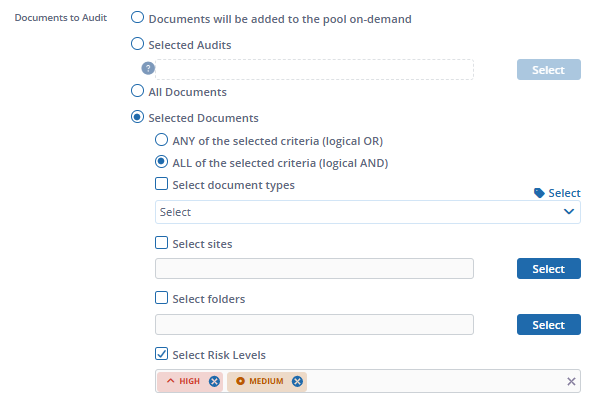Viewport: 603px width, 401px height.
Task: Remove the HIGH risk level tag
Action: click(x=214, y=381)
